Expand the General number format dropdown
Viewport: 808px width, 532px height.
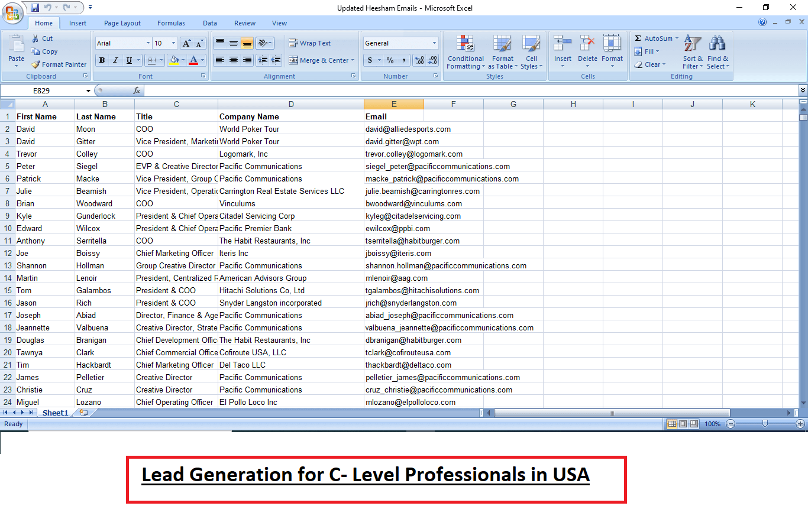(434, 43)
